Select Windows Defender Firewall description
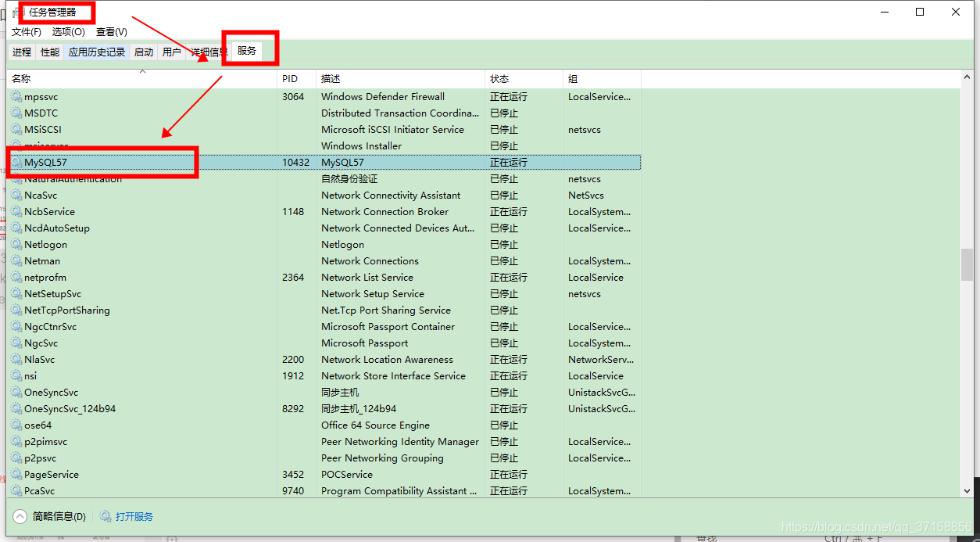Screen dimensions: 980x542 (383, 97)
